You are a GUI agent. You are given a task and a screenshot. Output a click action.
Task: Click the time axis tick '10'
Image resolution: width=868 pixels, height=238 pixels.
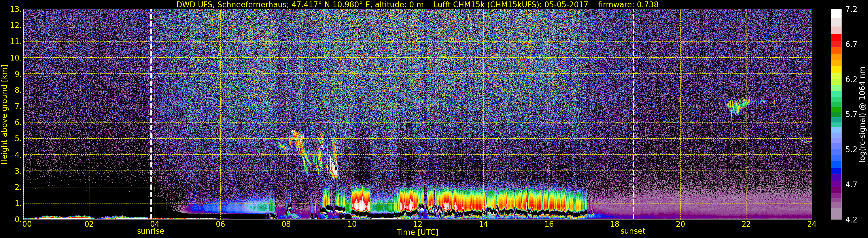tap(352, 224)
